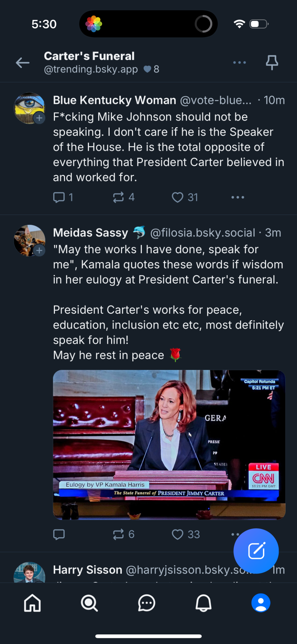Follow Blue Kentucky Woman via avatar plus

[39, 118]
